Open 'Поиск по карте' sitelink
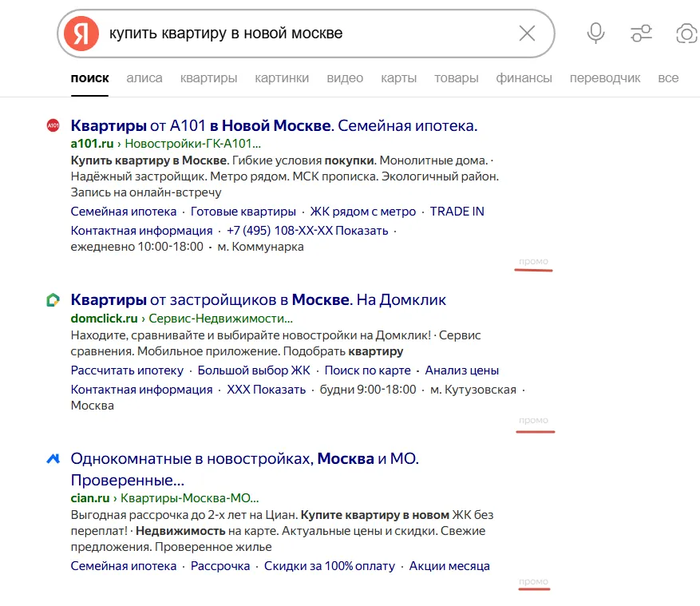The width and height of the screenshot is (700, 606). (x=367, y=370)
